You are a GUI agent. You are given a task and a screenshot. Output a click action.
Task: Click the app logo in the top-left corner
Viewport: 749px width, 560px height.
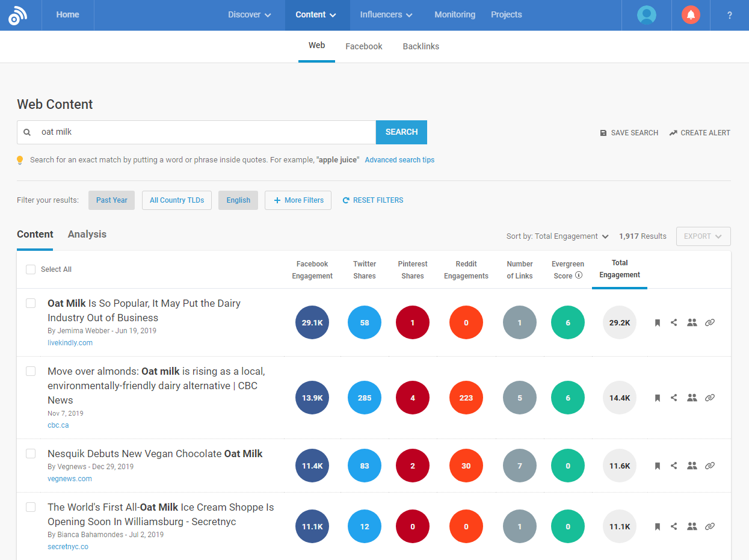click(x=17, y=14)
